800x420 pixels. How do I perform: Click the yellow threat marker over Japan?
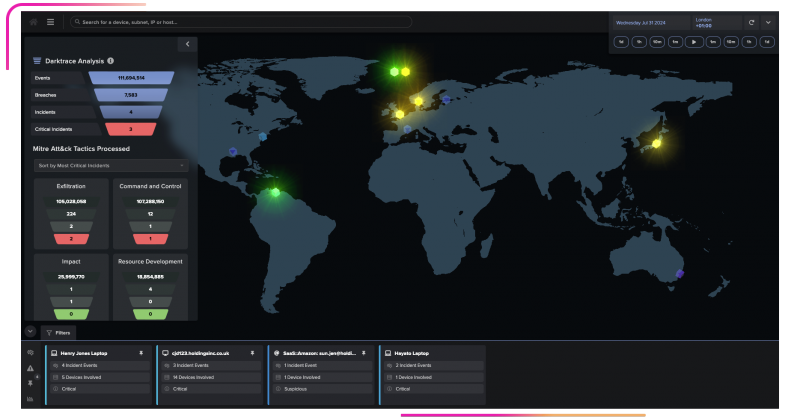(x=657, y=143)
